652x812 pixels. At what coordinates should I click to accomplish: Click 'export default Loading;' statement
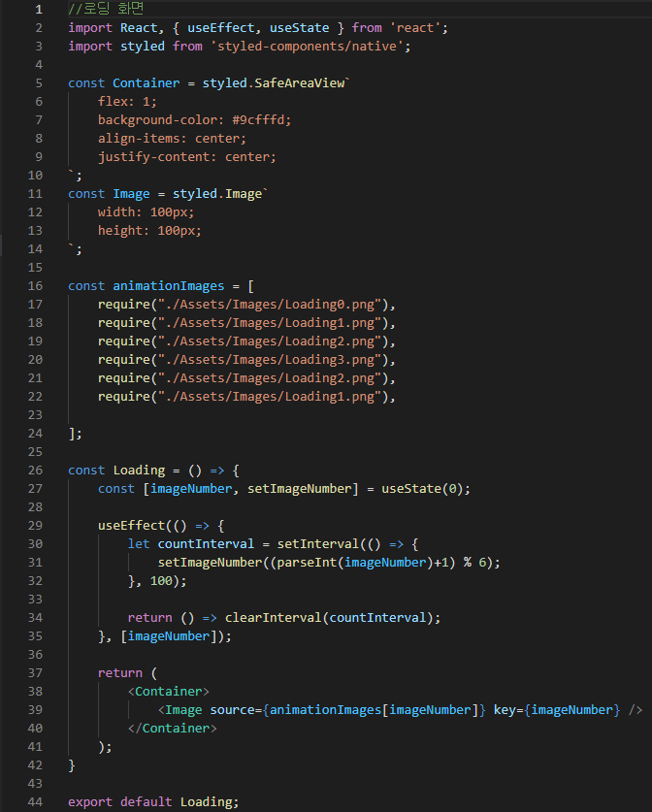154,801
